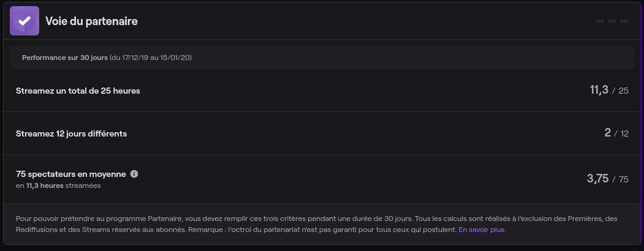Click the 3,75 / 75 viewers progress value

tap(607, 179)
